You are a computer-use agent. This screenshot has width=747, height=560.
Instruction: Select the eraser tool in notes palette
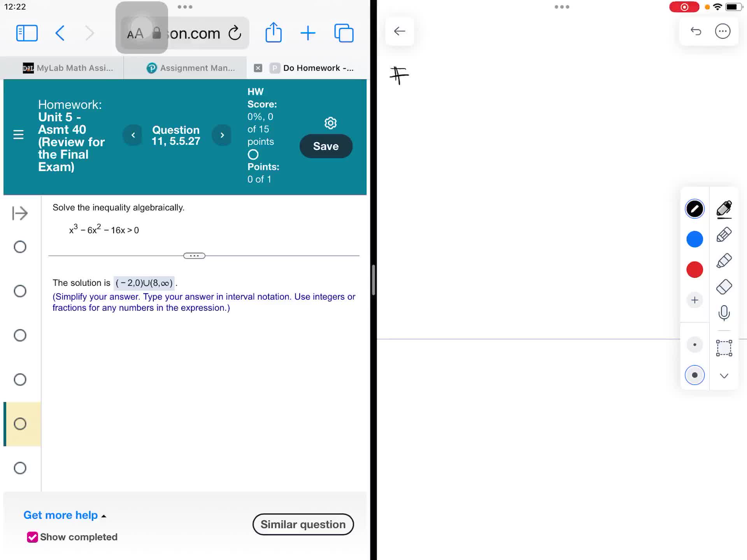tap(724, 287)
